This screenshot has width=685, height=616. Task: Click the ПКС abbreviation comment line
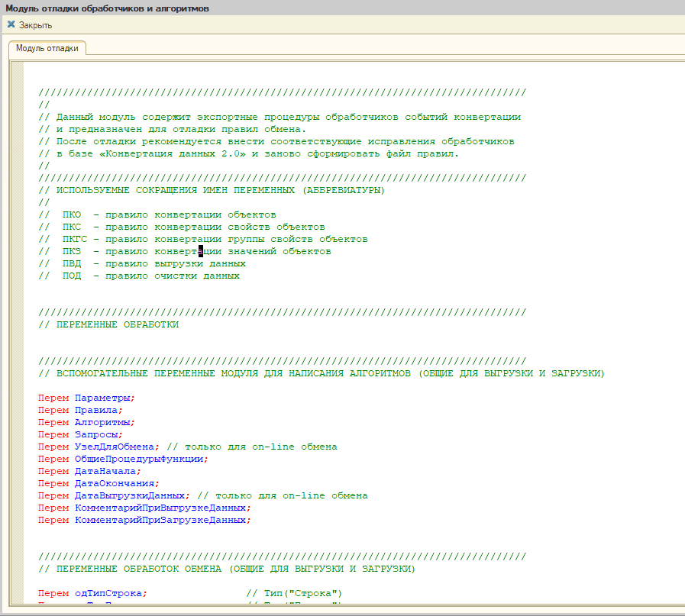coord(182,227)
